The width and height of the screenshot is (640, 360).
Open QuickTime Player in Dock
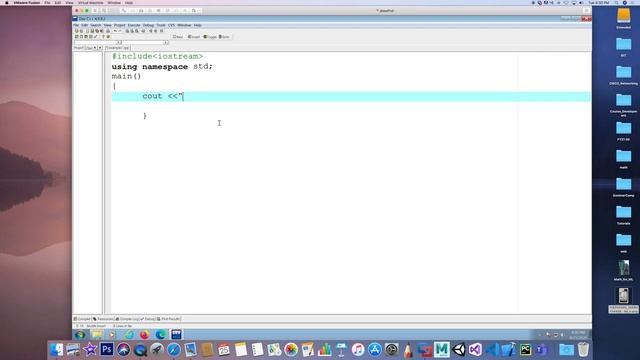tap(140, 350)
